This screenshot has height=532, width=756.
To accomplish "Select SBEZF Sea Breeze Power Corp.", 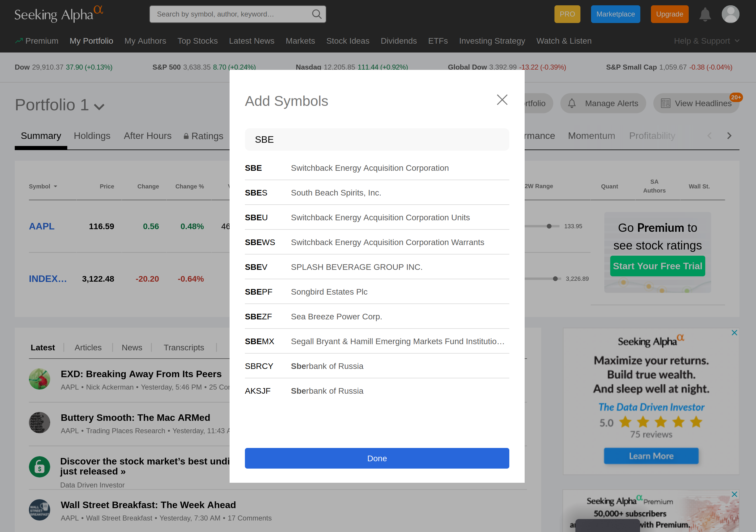I will pyautogui.click(x=377, y=316).
